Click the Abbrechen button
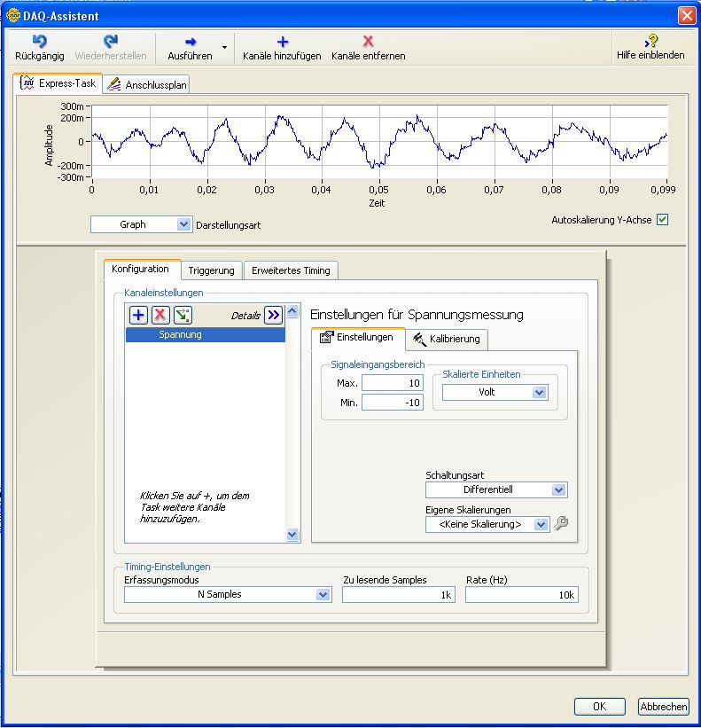Image resolution: width=701 pixels, height=728 pixels. pos(664,707)
